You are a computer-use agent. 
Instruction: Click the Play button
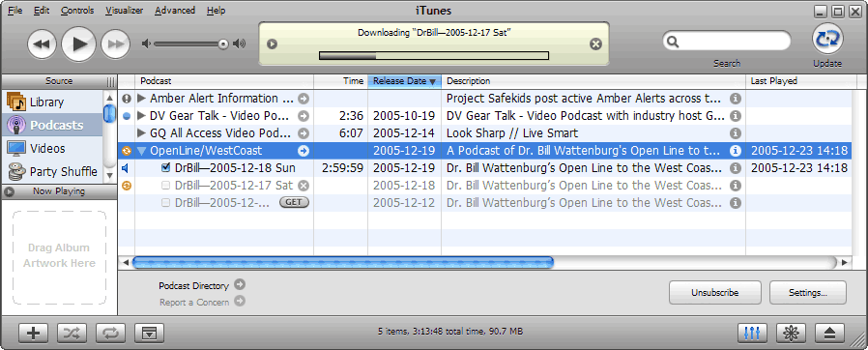click(x=78, y=44)
